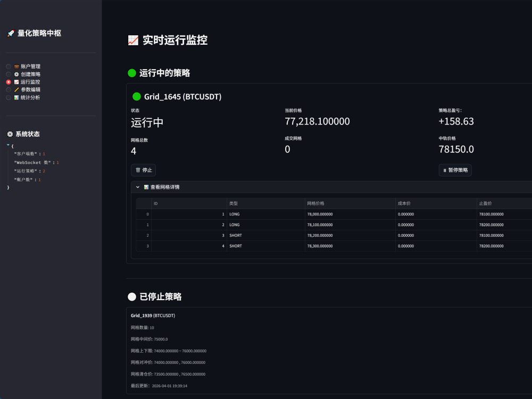Click the chart icon beside 运行监控
This screenshot has width=532, height=399.
(16, 82)
